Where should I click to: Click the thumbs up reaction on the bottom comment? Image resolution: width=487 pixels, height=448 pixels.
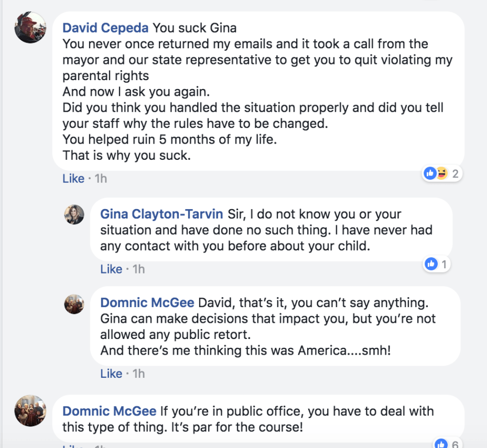coord(441,444)
